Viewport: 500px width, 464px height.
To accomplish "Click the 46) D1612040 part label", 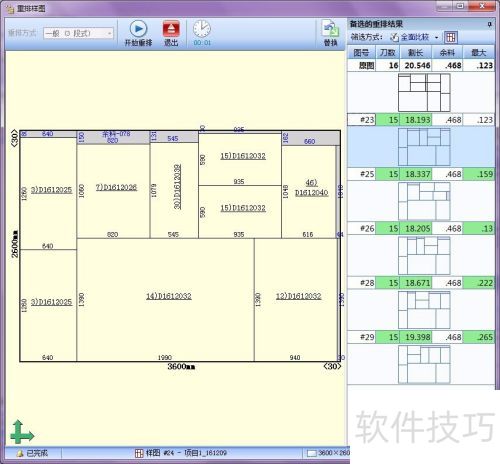I will tap(311, 188).
